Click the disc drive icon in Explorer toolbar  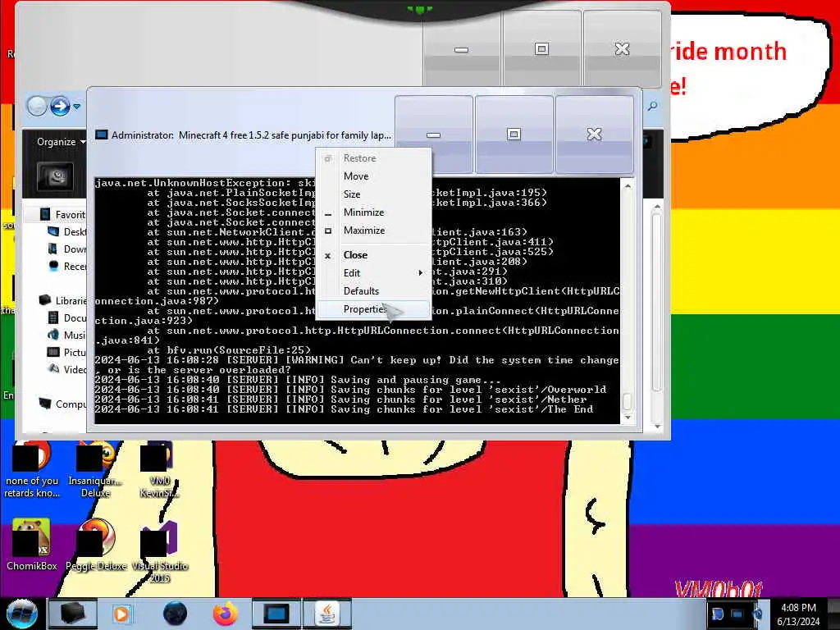55,176
